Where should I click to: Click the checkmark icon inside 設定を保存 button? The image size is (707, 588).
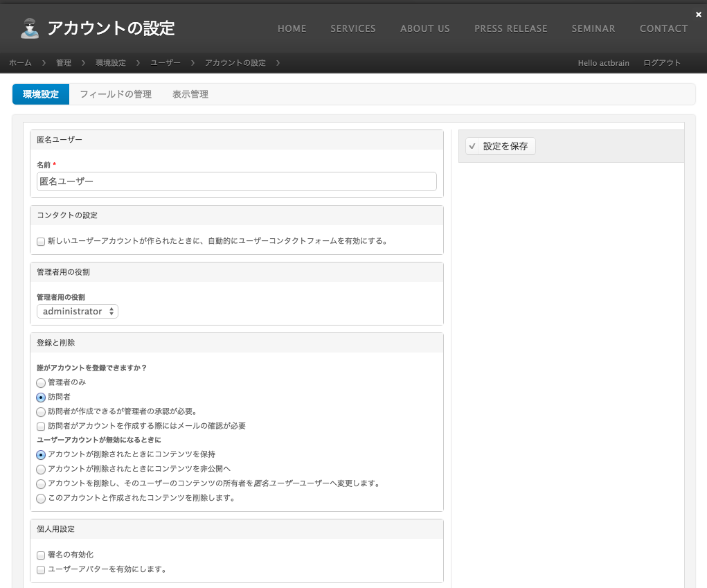click(472, 146)
